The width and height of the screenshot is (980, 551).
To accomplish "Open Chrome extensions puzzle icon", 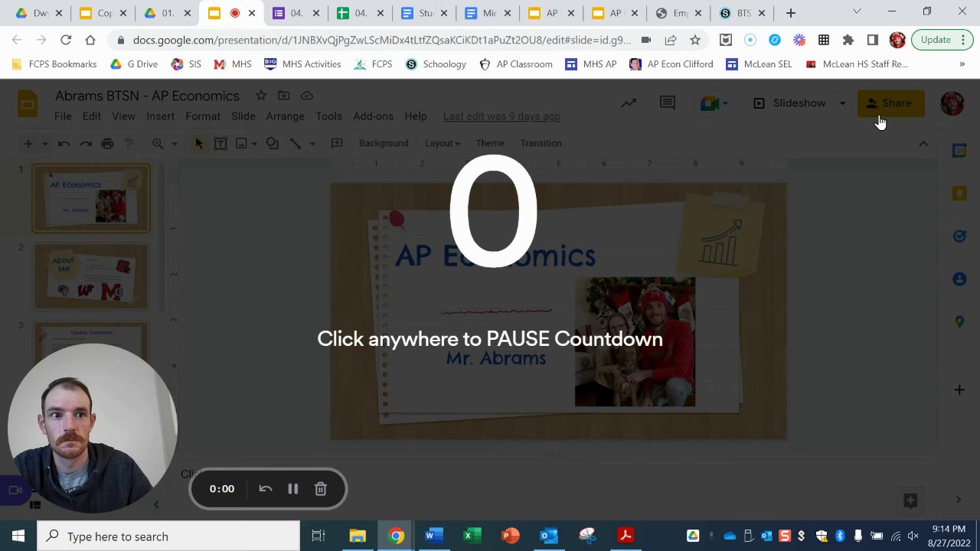I will coord(848,40).
